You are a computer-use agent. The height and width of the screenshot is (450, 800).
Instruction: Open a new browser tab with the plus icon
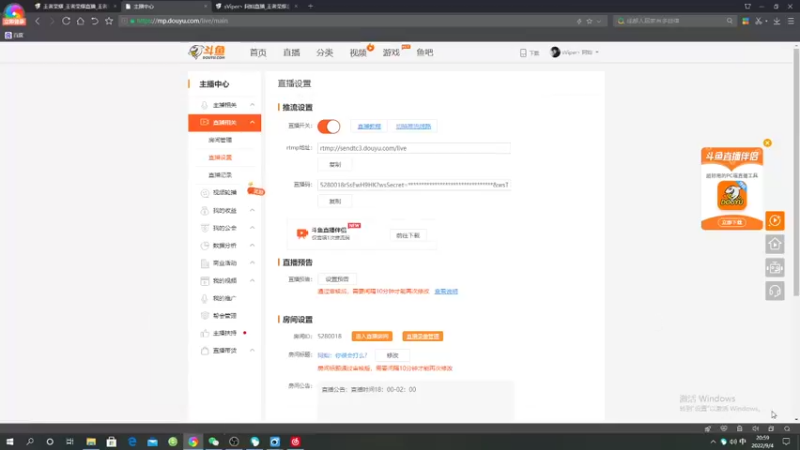point(310,6)
